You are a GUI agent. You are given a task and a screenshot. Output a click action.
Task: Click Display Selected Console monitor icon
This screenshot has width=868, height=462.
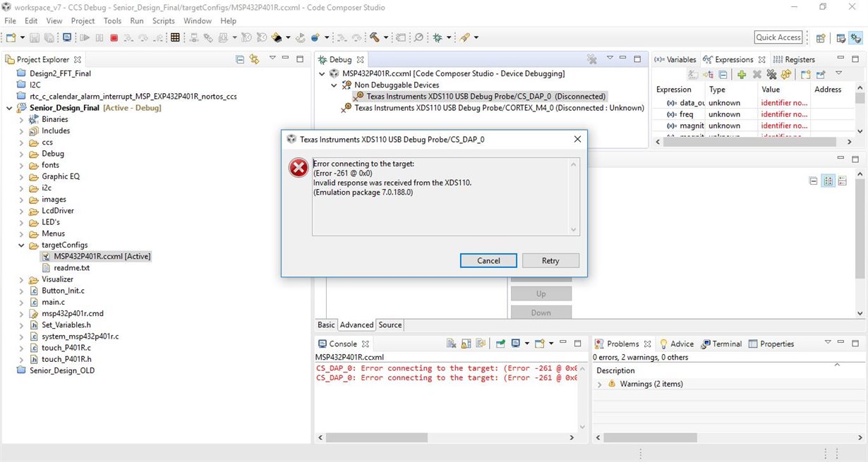tap(516, 344)
